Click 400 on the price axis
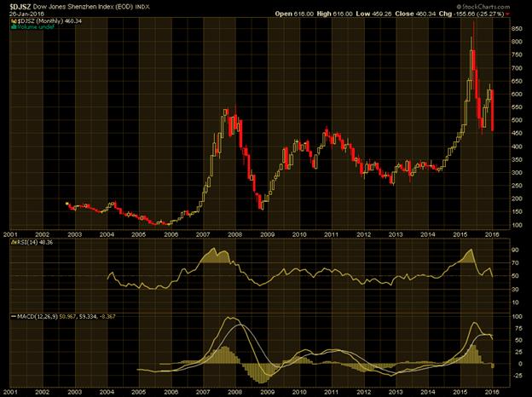 coord(518,147)
